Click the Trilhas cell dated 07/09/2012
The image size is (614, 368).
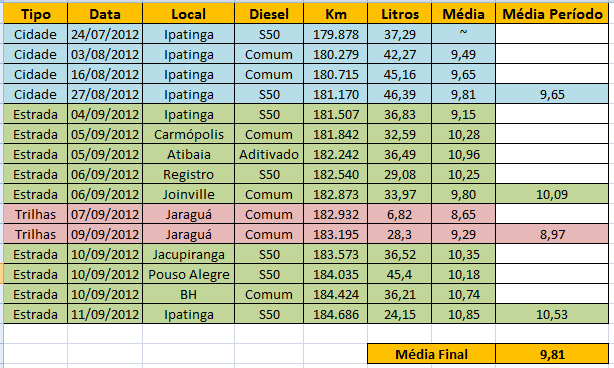click(x=35, y=214)
